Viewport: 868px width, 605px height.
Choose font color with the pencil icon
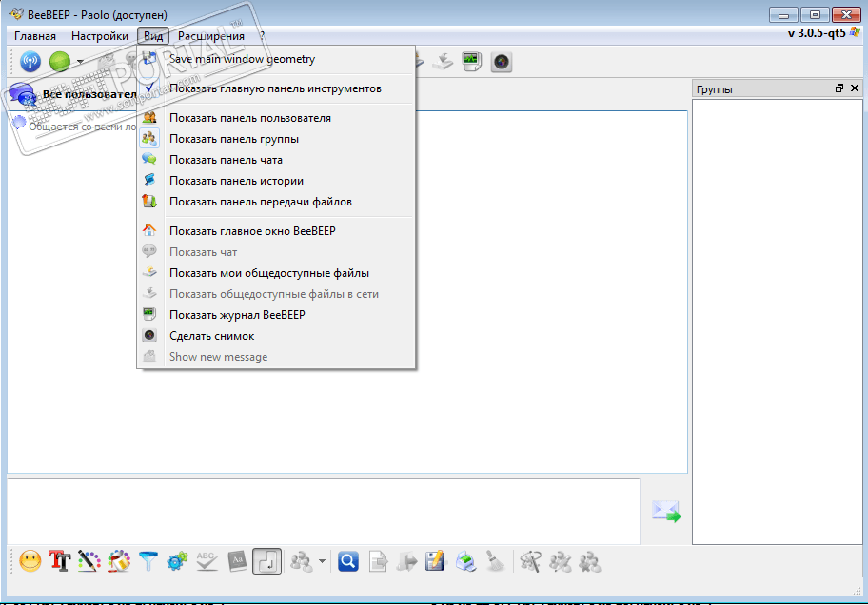pos(89,561)
